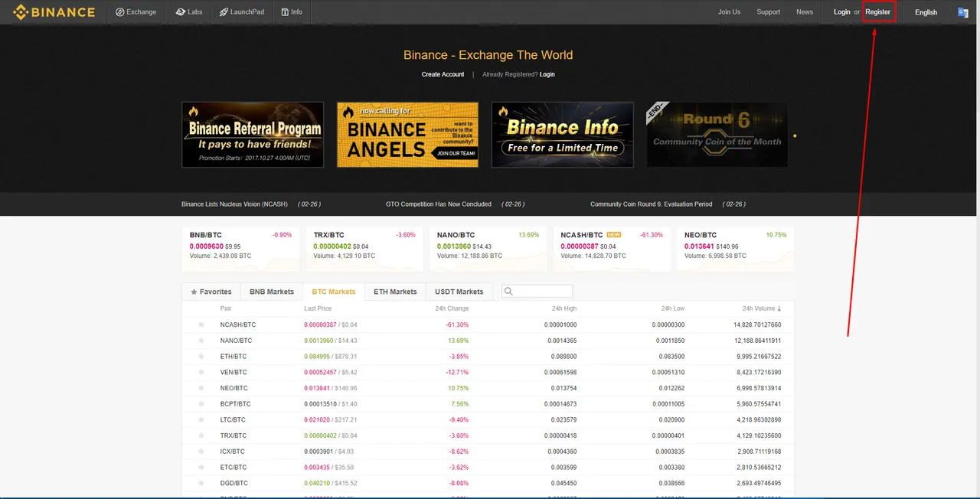
Task: Click the Create Account link
Action: pos(443,74)
